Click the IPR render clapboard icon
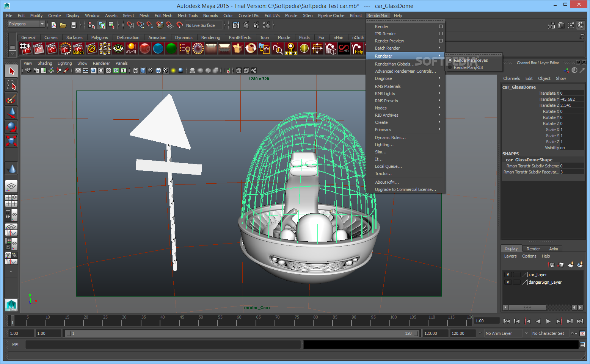The width and height of the screenshot is (590, 364). coord(256,25)
